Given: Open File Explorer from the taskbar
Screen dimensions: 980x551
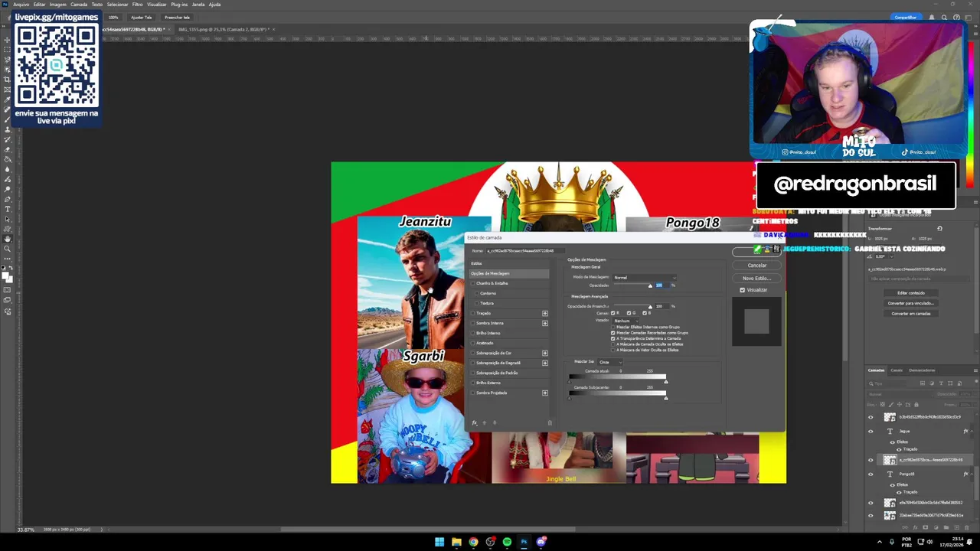Looking at the screenshot, I should [x=456, y=542].
